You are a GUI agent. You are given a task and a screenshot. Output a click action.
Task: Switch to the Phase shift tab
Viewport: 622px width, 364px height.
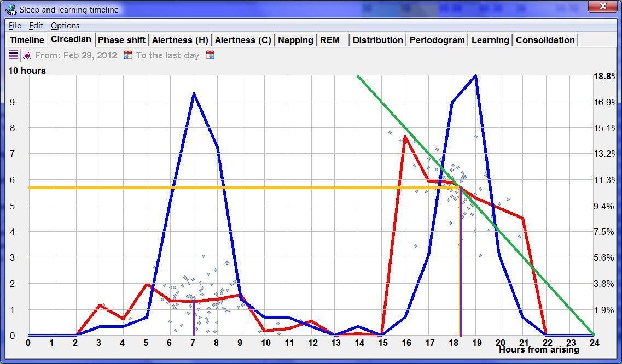[x=121, y=40]
